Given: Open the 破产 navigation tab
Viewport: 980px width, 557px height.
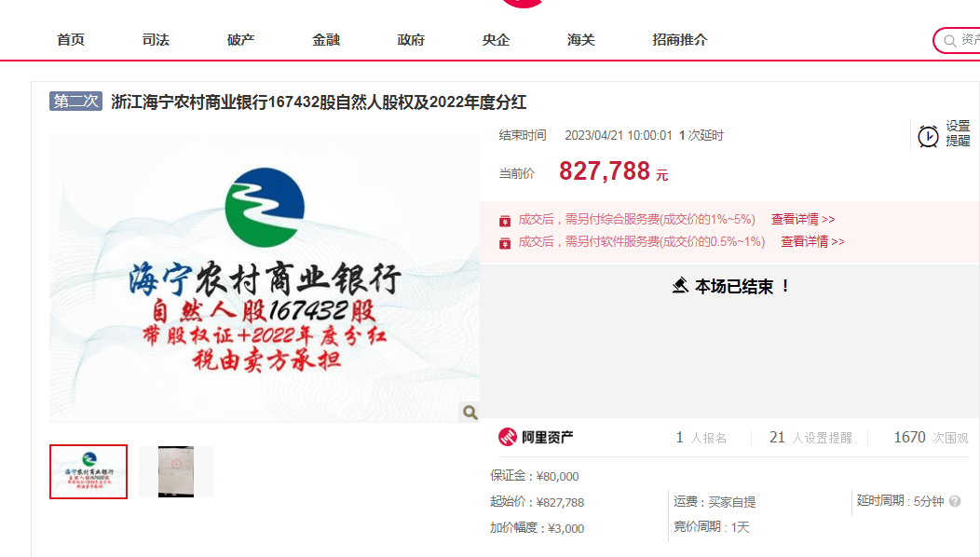Looking at the screenshot, I should point(240,40).
